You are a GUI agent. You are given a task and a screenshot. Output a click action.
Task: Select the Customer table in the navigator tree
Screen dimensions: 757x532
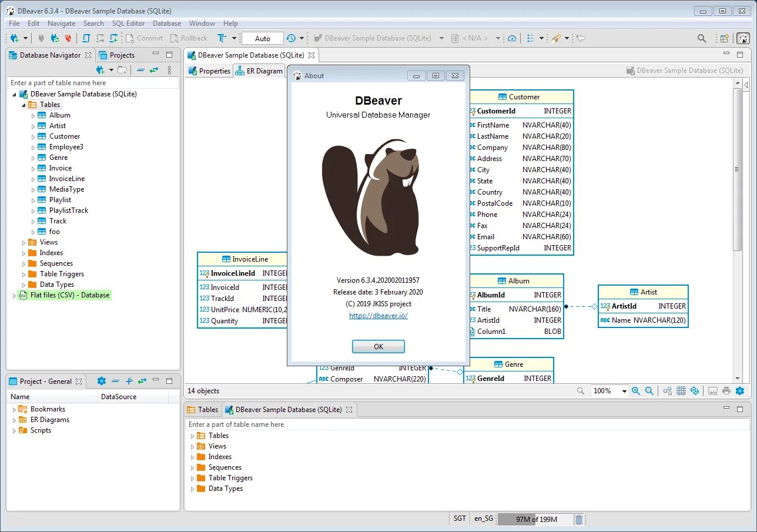[65, 136]
